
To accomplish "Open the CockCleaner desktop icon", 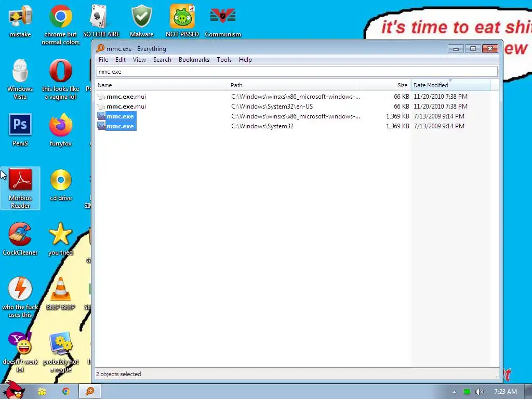I will (x=20, y=238).
